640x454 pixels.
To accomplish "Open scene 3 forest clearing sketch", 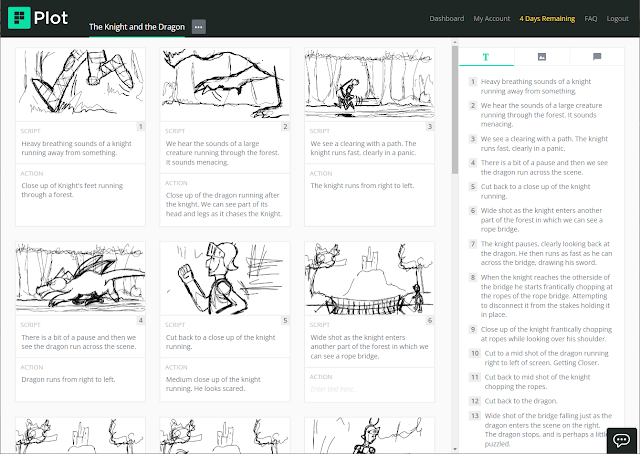I will coord(369,85).
